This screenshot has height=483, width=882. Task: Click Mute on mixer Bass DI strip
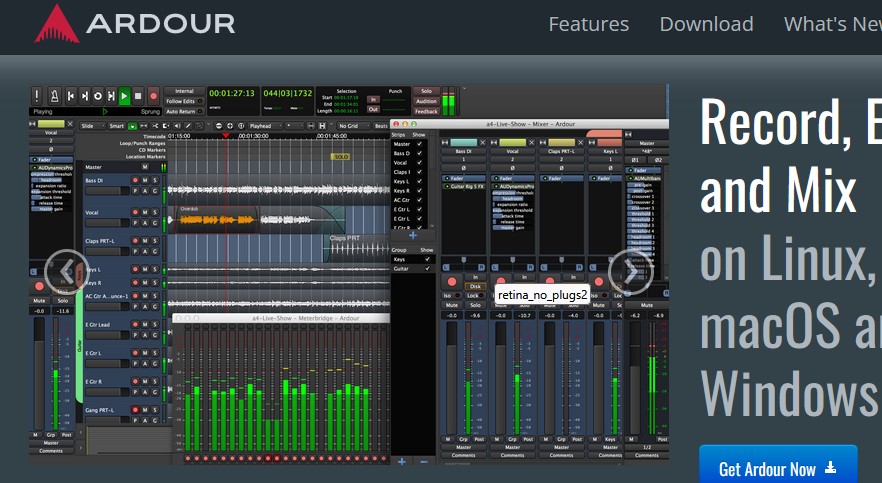(x=452, y=305)
